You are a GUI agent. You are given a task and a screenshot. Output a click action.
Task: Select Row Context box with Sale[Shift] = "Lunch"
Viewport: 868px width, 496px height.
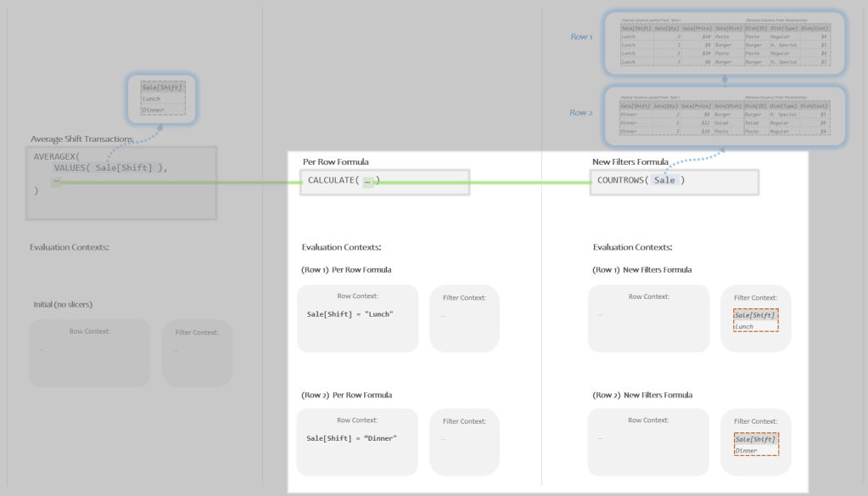point(357,318)
